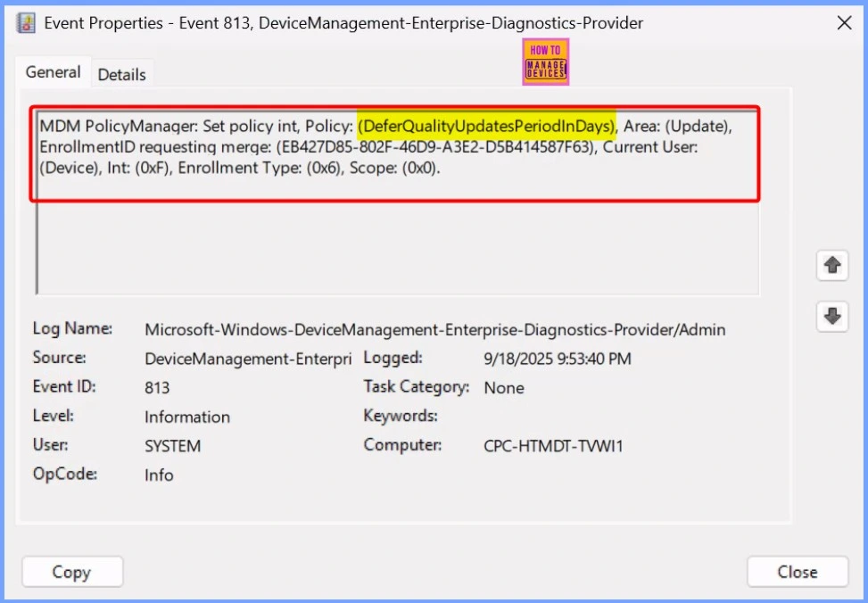
Task: Click the up arrow for previous event
Action: [x=831, y=265]
